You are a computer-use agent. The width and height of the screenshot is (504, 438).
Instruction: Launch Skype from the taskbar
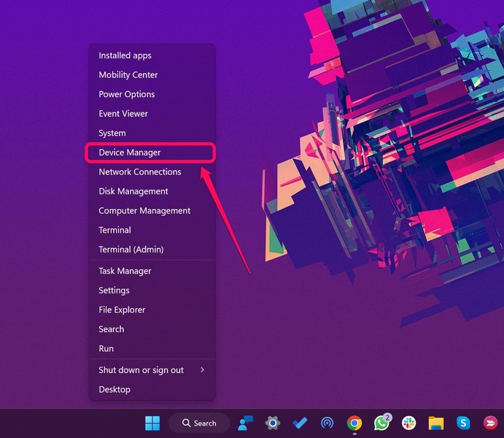pyautogui.click(x=463, y=423)
